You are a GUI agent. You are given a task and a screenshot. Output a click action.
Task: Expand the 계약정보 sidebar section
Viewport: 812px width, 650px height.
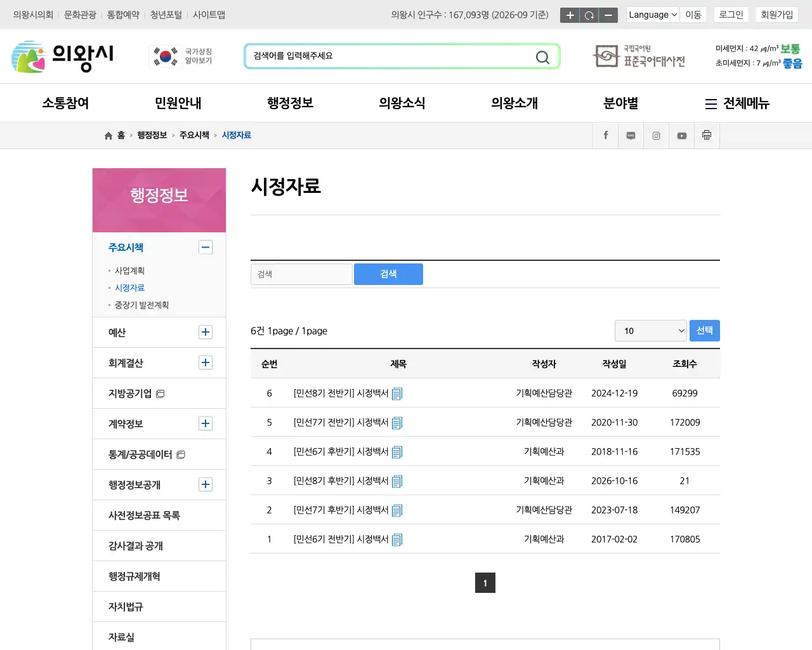coord(206,423)
